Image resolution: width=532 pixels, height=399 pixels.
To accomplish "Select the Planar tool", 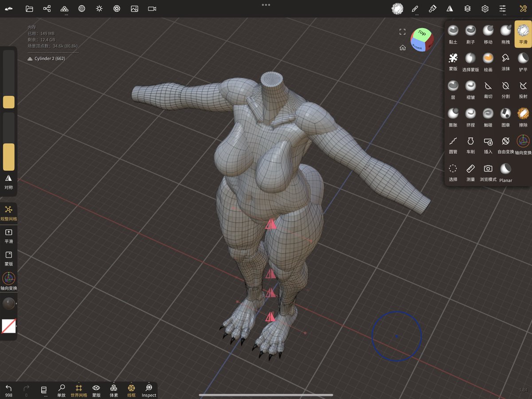I will [506, 172].
